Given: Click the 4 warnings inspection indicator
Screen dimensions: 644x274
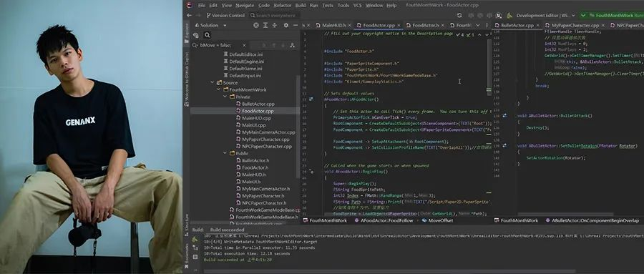Looking at the screenshot, I should point(460,35).
